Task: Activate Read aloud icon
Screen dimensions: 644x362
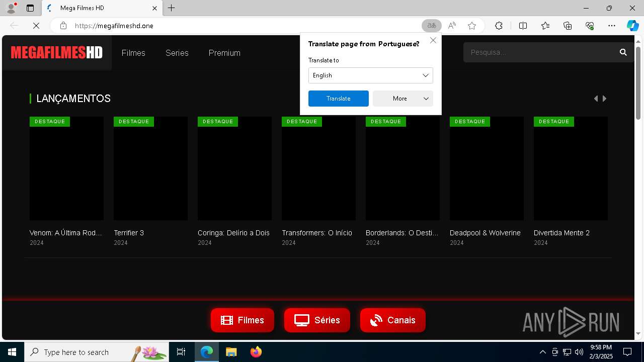Action: pos(452,26)
